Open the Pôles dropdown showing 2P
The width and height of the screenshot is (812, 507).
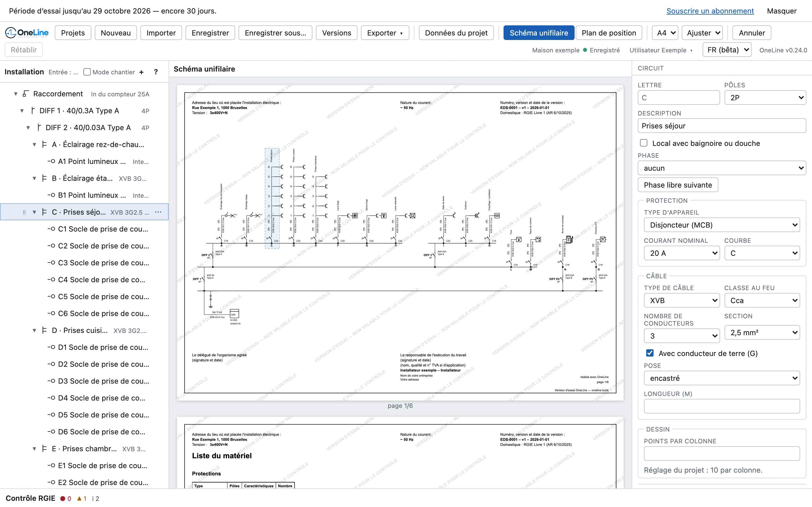765,97
